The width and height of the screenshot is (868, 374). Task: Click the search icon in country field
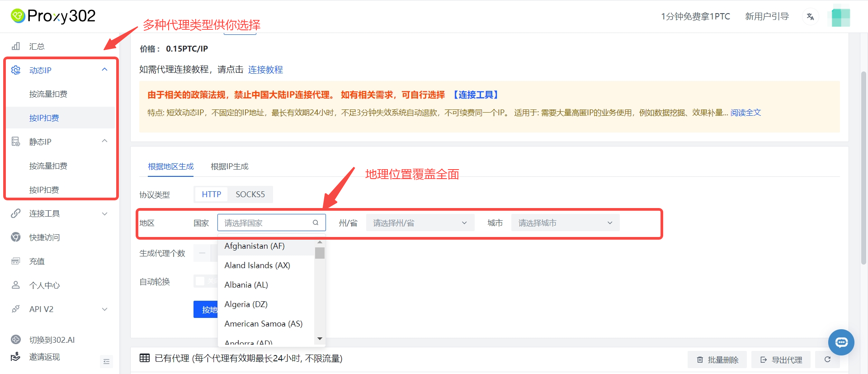click(316, 223)
